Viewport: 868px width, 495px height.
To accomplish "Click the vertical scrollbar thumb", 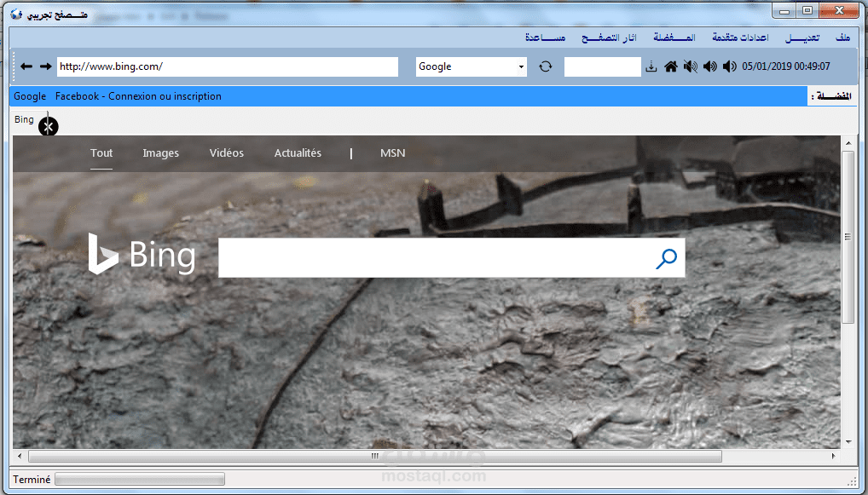I will (x=848, y=237).
